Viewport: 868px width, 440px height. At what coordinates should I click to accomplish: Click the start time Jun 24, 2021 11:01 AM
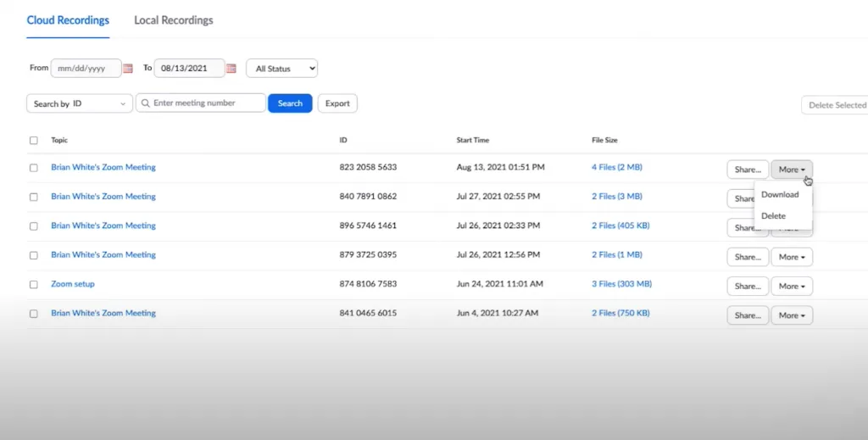pos(500,284)
